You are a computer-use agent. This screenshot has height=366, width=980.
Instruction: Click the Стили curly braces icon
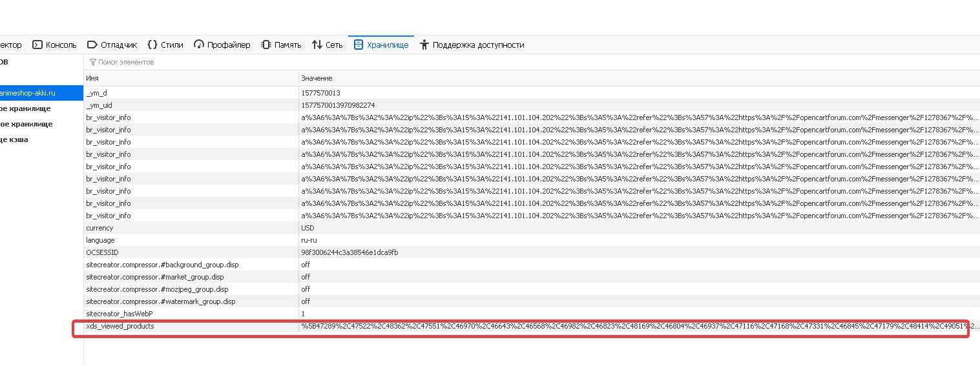point(152,45)
